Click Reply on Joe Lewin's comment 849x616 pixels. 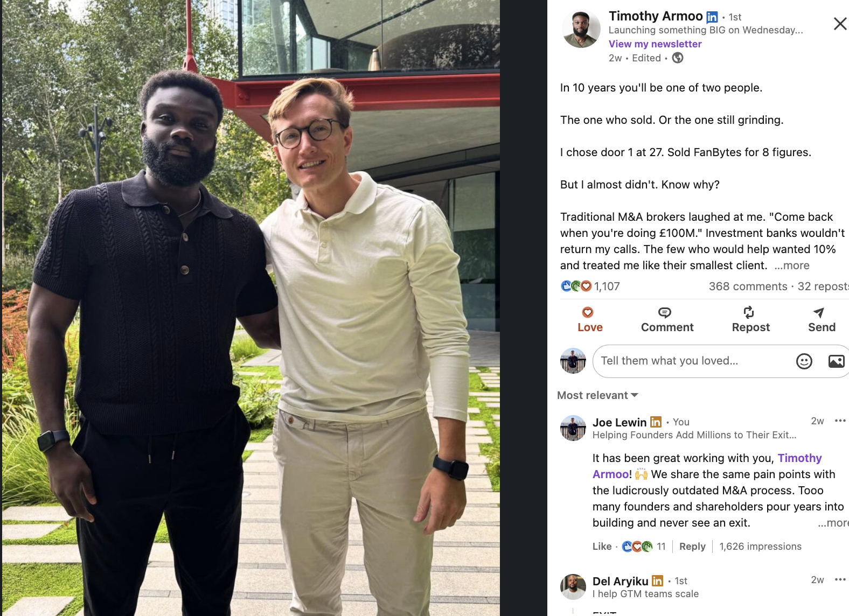[x=692, y=547]
